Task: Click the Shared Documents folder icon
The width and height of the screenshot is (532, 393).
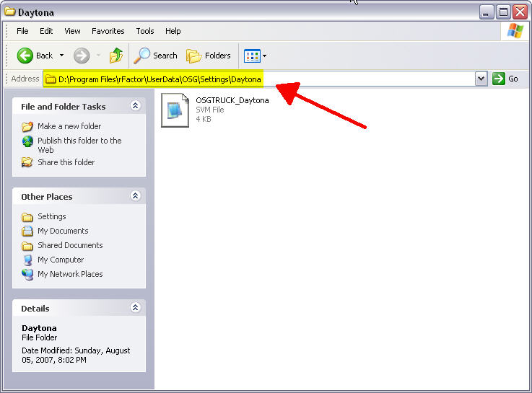Action: point(27,246)
